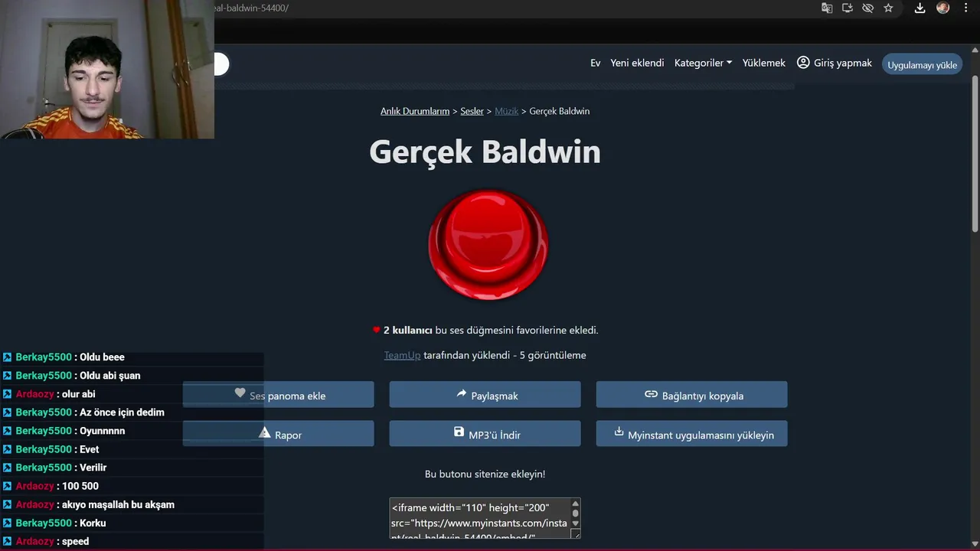Click the Rapor button
This screenshot has height=551, width=980.
pos(279,434)
